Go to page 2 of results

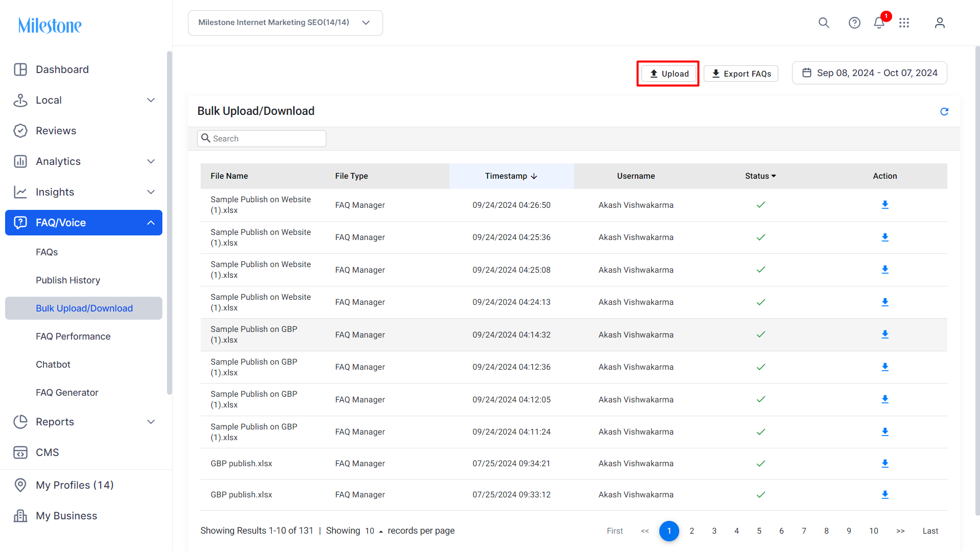(x=692, y=531)
